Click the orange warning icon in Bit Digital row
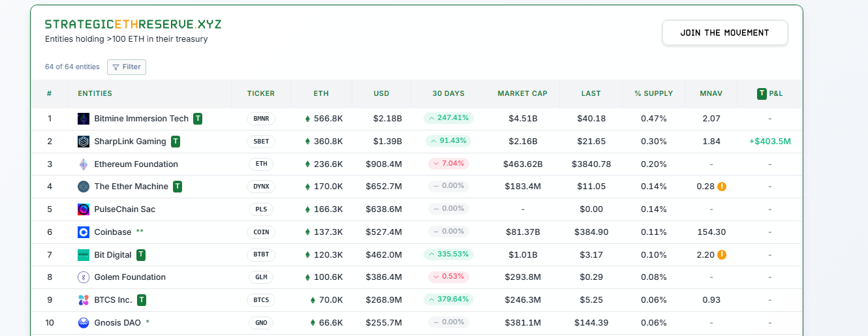Image resolution: width=868 pixels, height=336 pixels. tap(722, 255)
